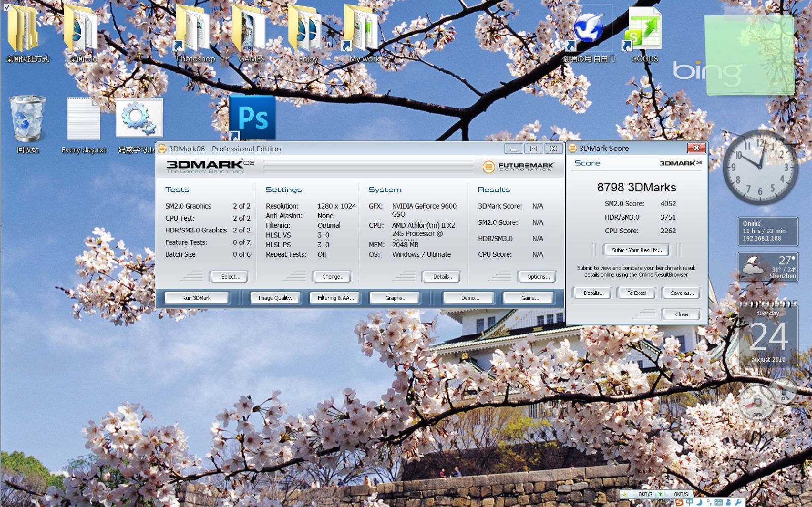Click the Repeat Tests setting label
The height and width of the screenshot is (507, 812).
tap(286, 254)
